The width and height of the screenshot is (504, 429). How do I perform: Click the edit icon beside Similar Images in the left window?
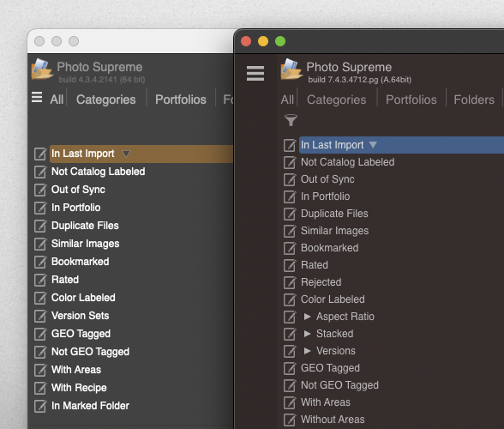[40, 244]
